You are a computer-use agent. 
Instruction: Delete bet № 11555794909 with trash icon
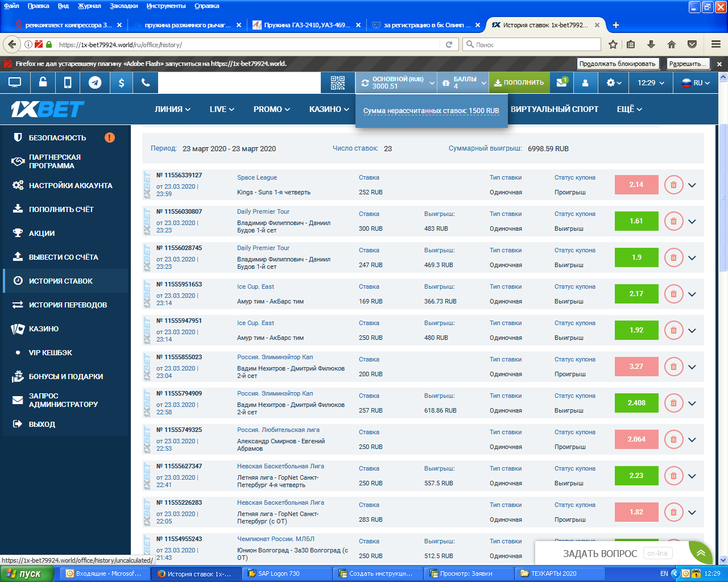[x=673, y=403]
